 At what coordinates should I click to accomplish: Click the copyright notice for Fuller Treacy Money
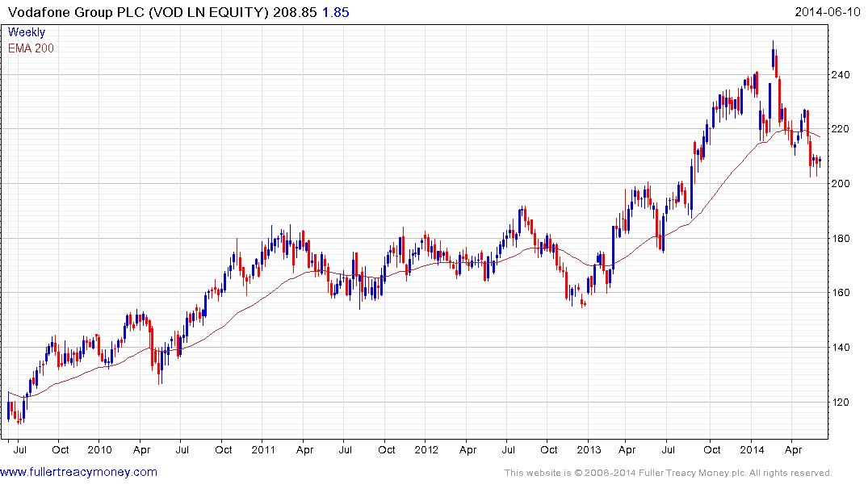(x=669, y=473)
